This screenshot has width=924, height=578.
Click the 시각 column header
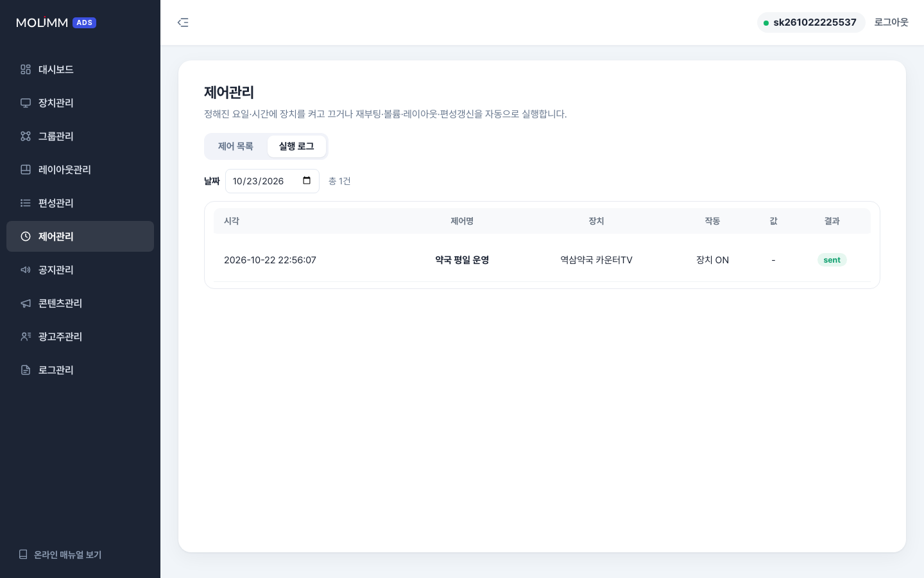pyautogui.click(x=232, y=221)
